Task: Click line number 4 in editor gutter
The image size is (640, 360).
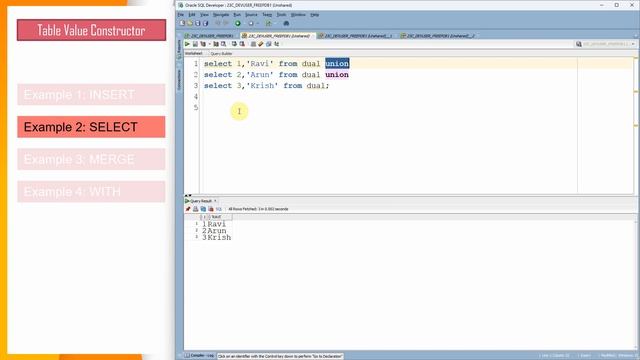Action: [196, 97]
